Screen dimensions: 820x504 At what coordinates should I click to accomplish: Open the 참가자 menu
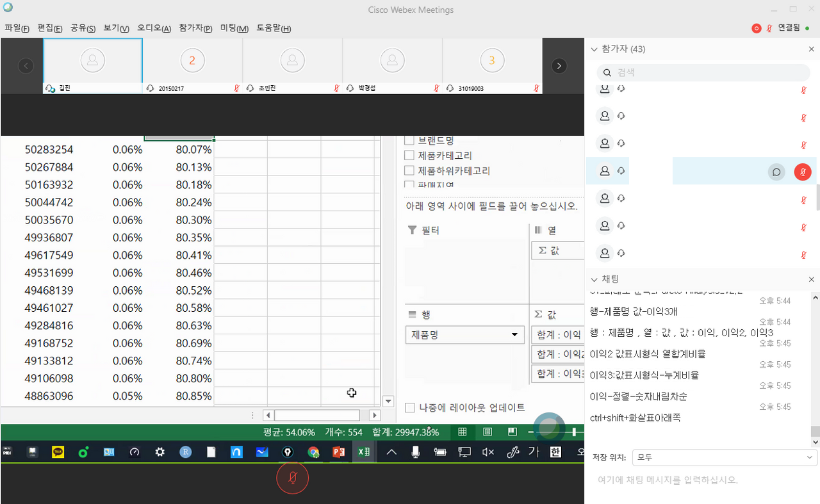(x=195, y=28)
